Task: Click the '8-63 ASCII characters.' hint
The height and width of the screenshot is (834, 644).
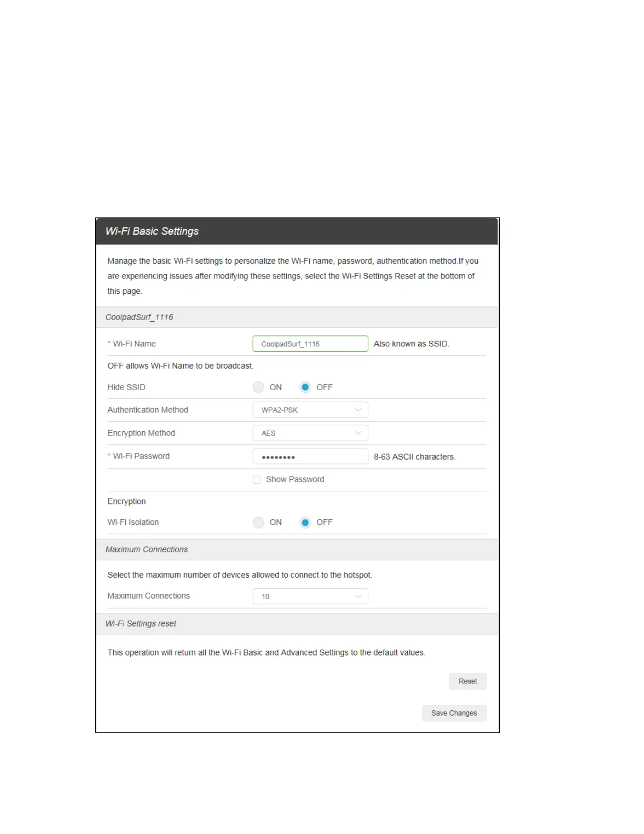Action: click(x=415, y=456)
